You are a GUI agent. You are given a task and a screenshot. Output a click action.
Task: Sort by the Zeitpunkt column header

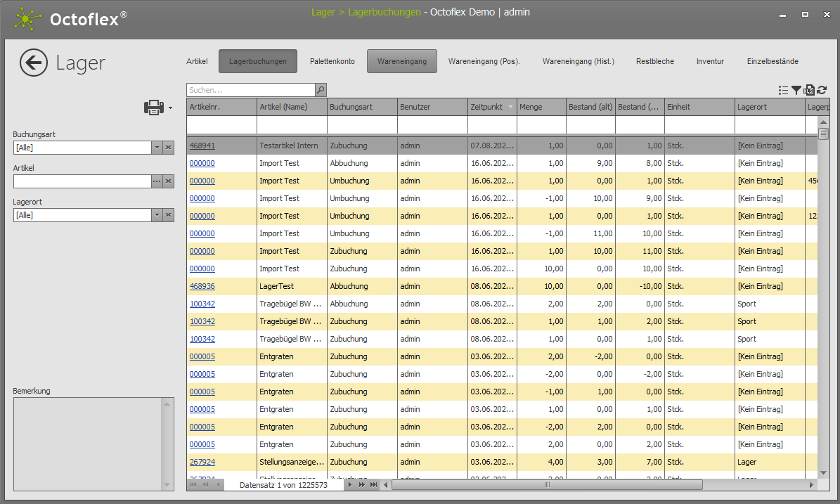point(486,107)
